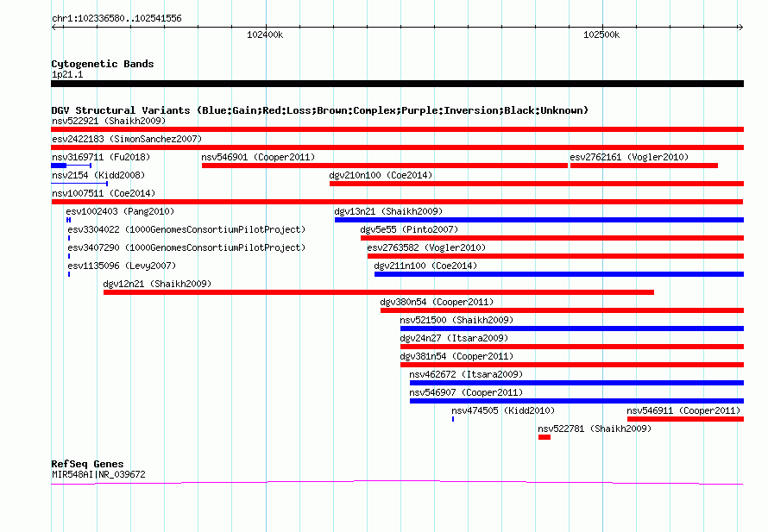Select the tiny blue nsv474505 marker

point(453,419)
